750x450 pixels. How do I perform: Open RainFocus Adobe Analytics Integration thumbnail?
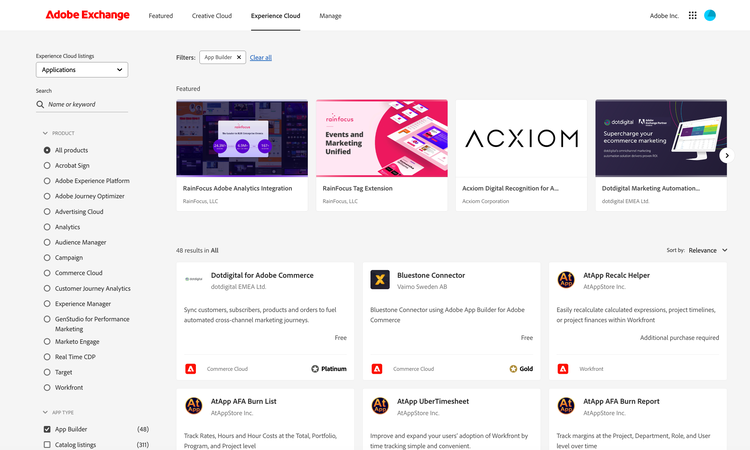[x=242, y=138]
